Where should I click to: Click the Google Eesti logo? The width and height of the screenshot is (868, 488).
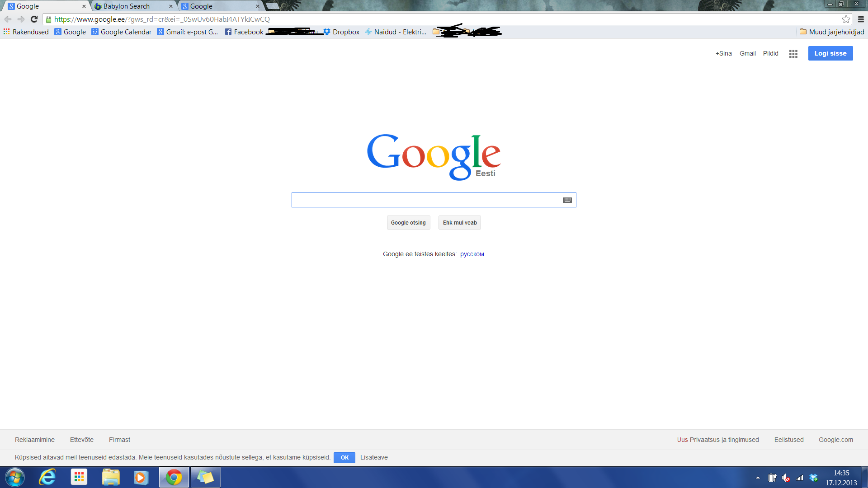point(434,157)
